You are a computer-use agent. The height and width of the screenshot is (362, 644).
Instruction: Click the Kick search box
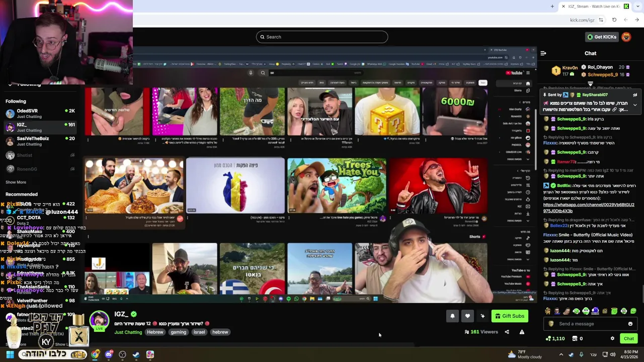click(x=322, y=37)
